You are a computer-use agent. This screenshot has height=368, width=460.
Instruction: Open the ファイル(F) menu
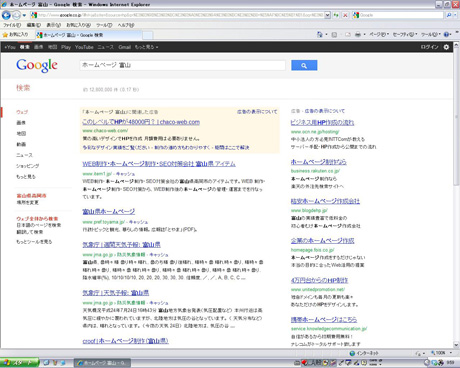pyautogui.click(x=12, y=25)
